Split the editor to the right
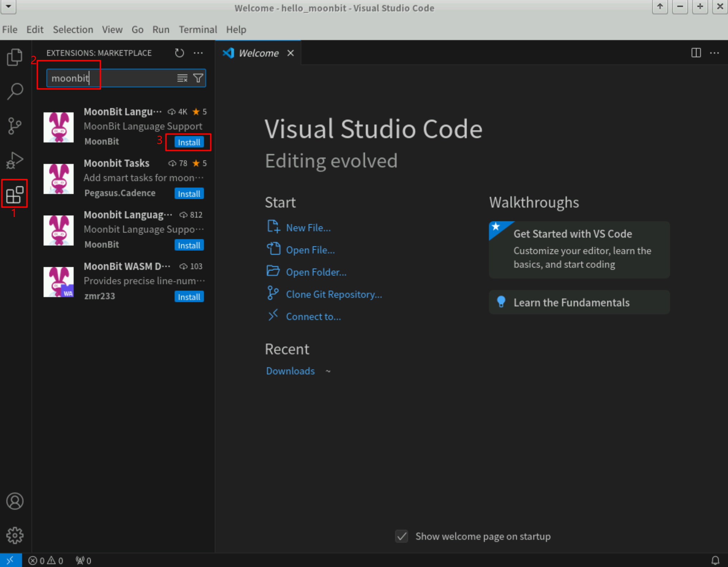 point(696,53)
